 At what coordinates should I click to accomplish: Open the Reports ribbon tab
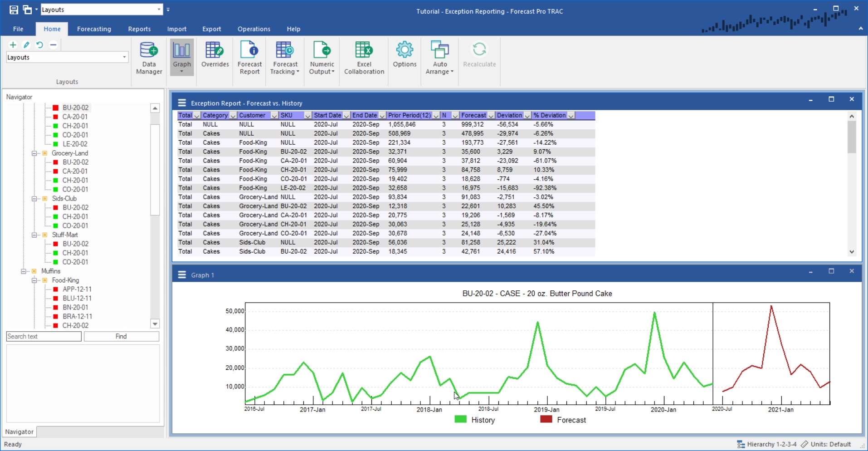pyautogui.click(x=139, y=29)
